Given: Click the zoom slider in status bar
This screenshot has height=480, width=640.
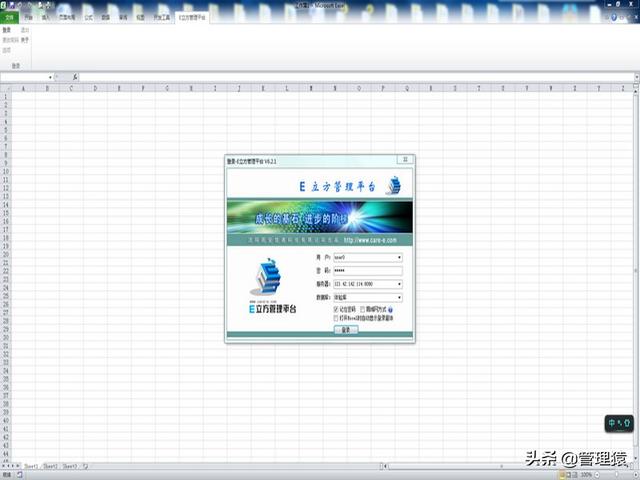Looking at the screenshot, I should click(x=616, y=475).
